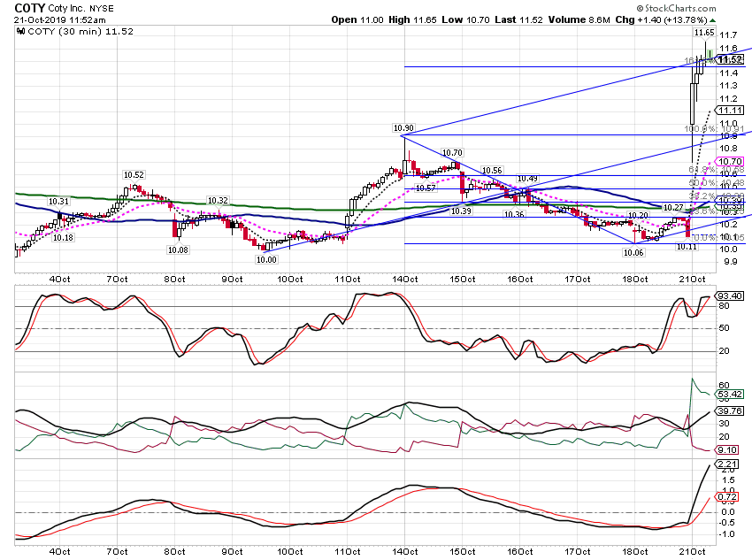Select the Open 11.00 value in header

click(357, 19)
